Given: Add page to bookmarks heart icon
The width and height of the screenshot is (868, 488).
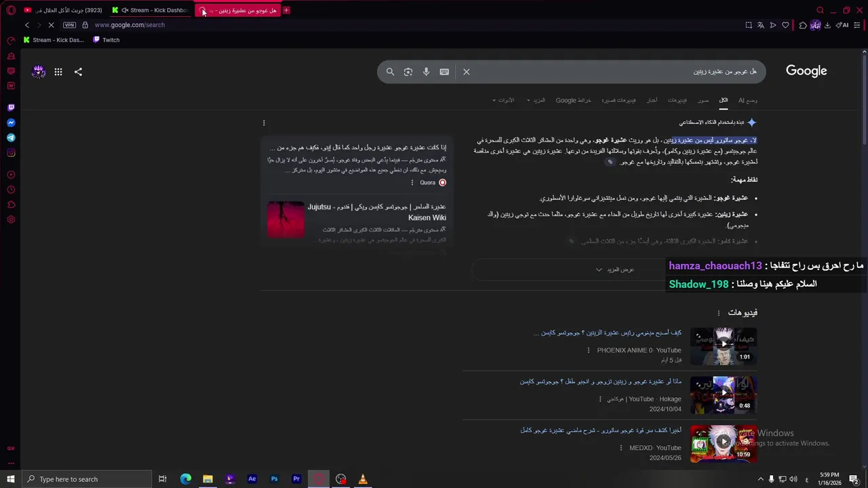Looking at the screenshot, I should tap(785, 25).
